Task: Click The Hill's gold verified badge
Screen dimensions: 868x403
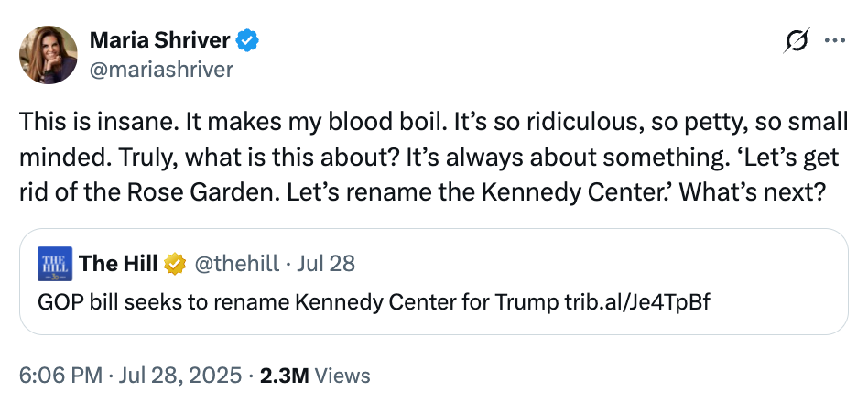Action: (174, 265)
